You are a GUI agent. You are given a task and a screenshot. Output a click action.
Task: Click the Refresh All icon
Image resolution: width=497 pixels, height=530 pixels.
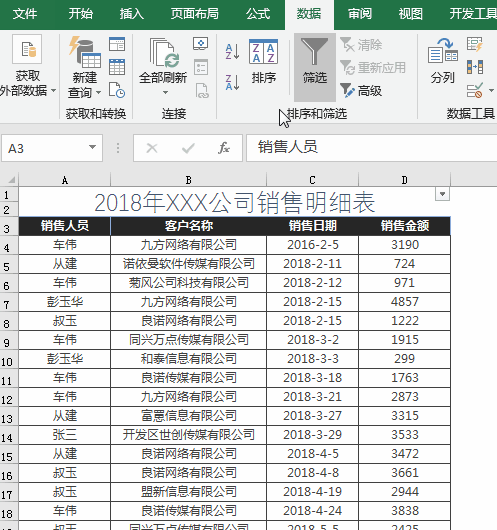(165, 53)
